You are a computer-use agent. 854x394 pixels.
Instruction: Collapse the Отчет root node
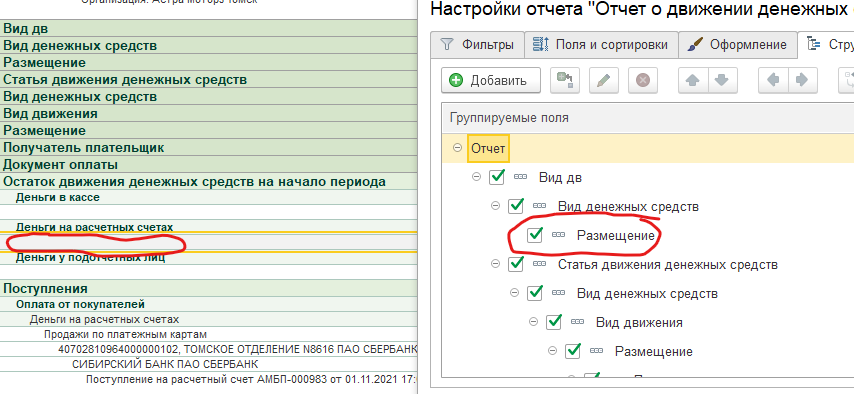point(458,148)
